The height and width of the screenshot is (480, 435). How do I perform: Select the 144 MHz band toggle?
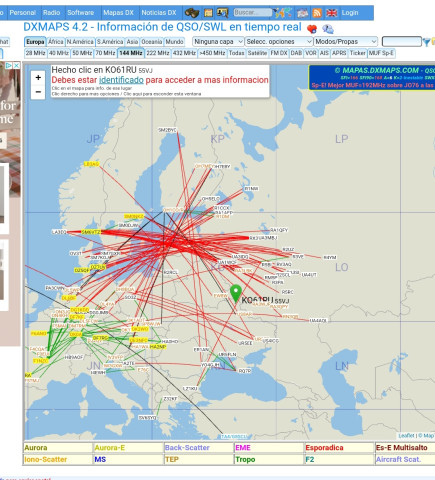[131, 53]
